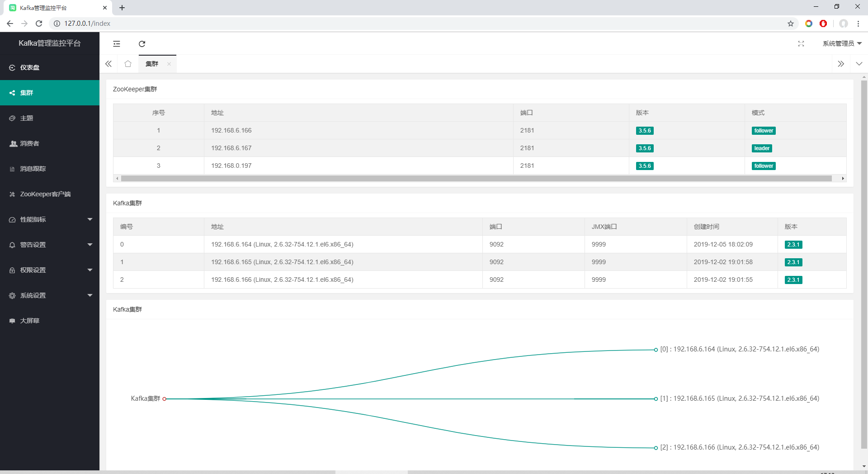
Task: Click the screen icon beside 大屏幕
Action: click(x=12, y=321)
